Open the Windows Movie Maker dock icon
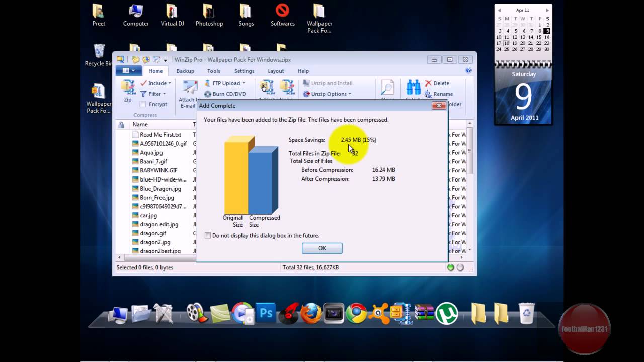644x362 pixels. 197,313
